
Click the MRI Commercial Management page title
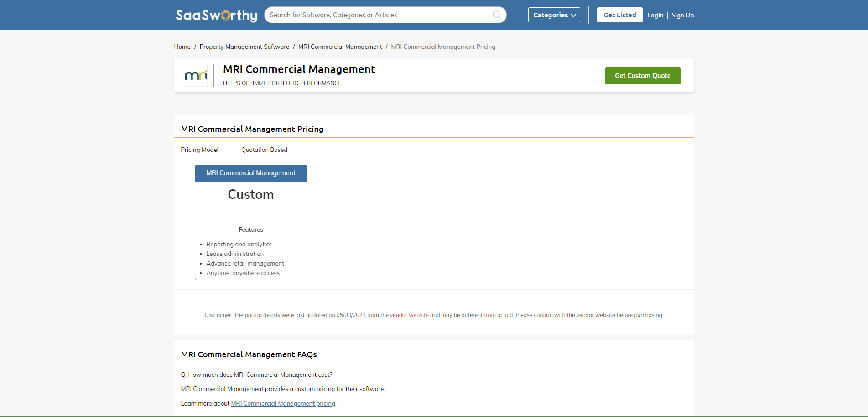coord(299,69)
